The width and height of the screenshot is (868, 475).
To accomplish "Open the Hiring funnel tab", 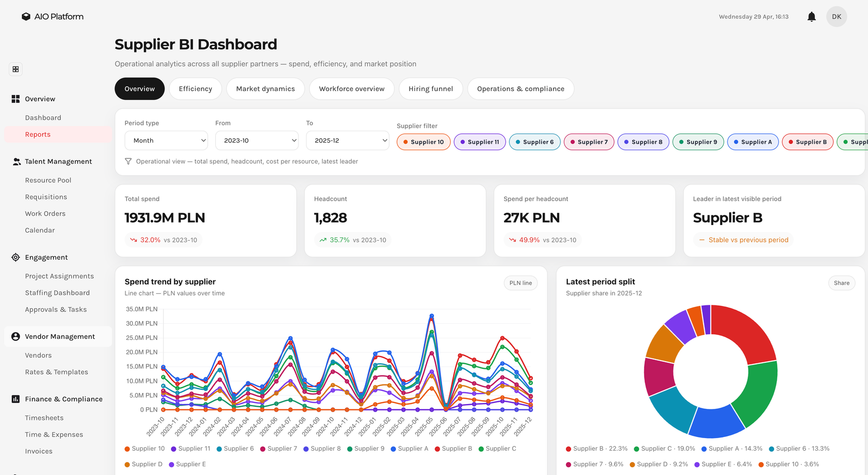I will 431,89.
